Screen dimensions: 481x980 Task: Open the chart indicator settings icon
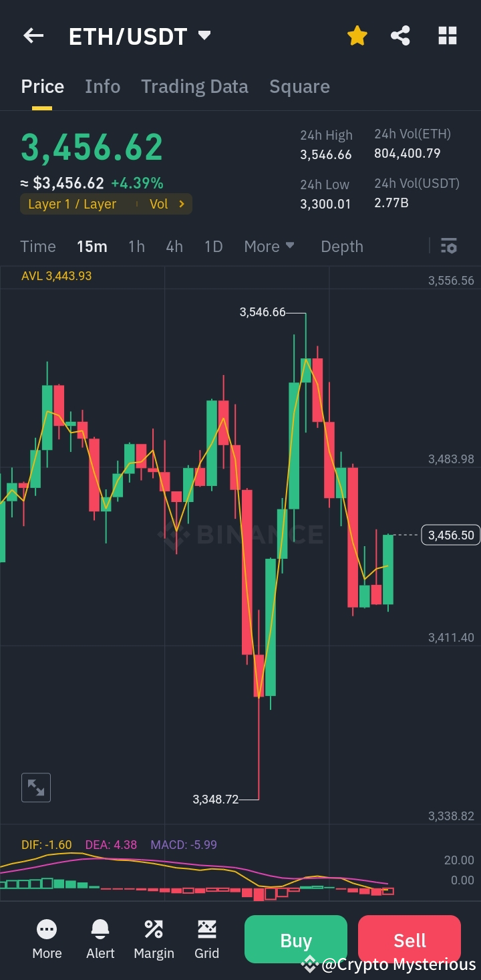click(x=448, y=246)
